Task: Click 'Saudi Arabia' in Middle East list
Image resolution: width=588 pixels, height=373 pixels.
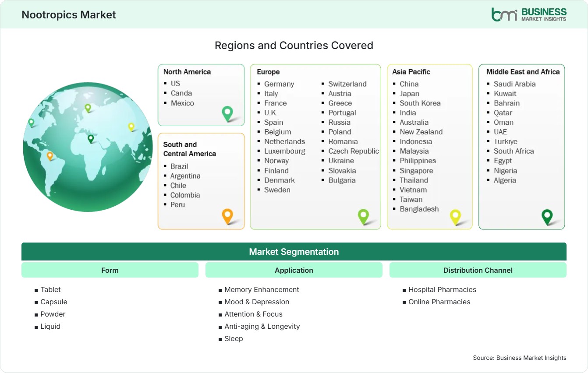Action: coord(515,84)
